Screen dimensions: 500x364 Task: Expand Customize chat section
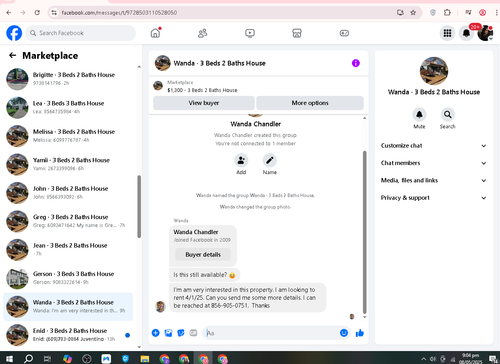tap(434, 146)
